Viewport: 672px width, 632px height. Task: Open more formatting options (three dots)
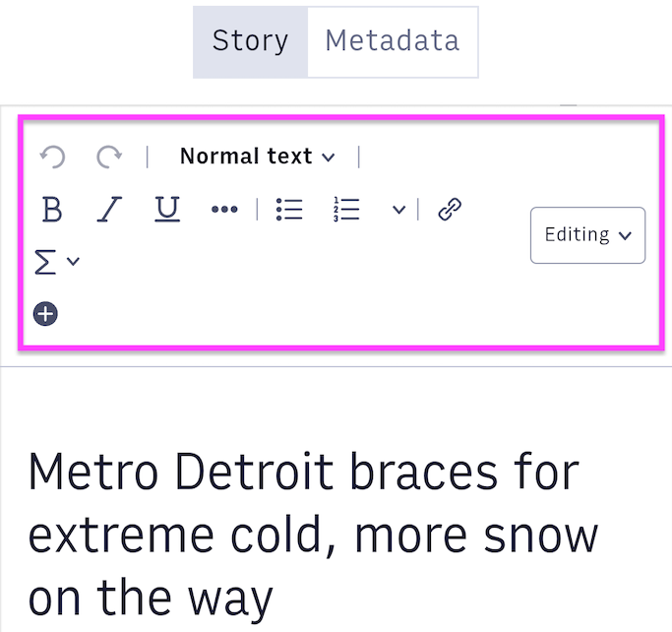pyautogui.click(x=224, y=210)
